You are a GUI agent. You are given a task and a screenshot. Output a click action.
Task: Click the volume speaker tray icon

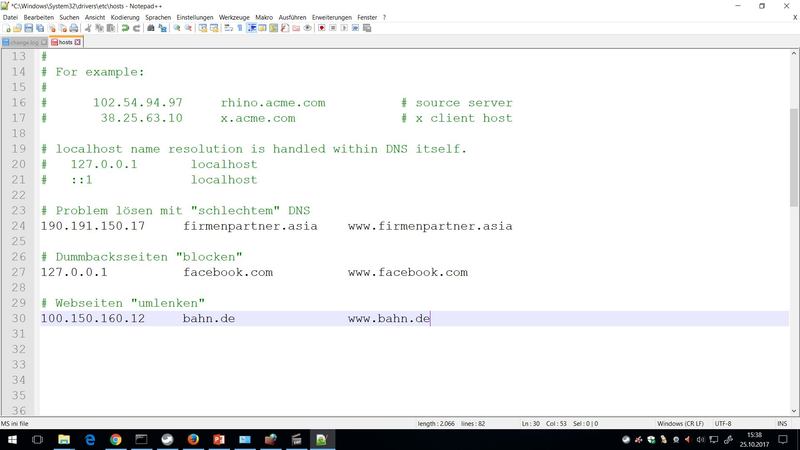coord(701,439)
